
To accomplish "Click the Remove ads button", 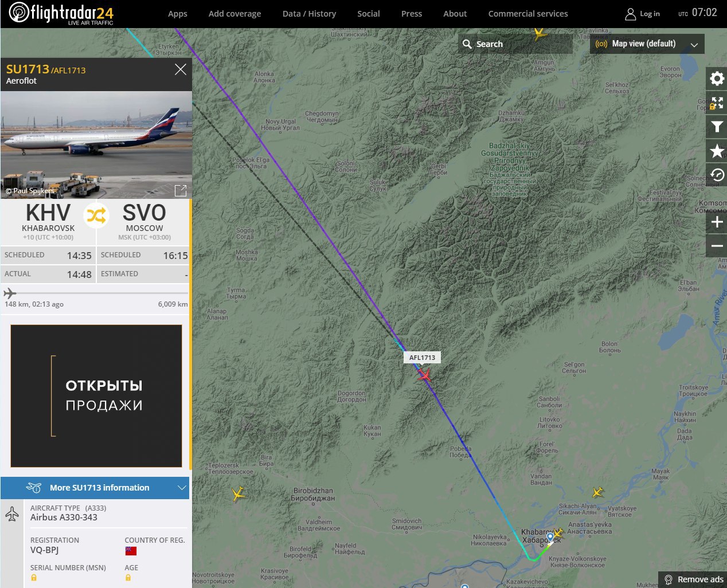I will pyautogui.click(x=693, y=579).
